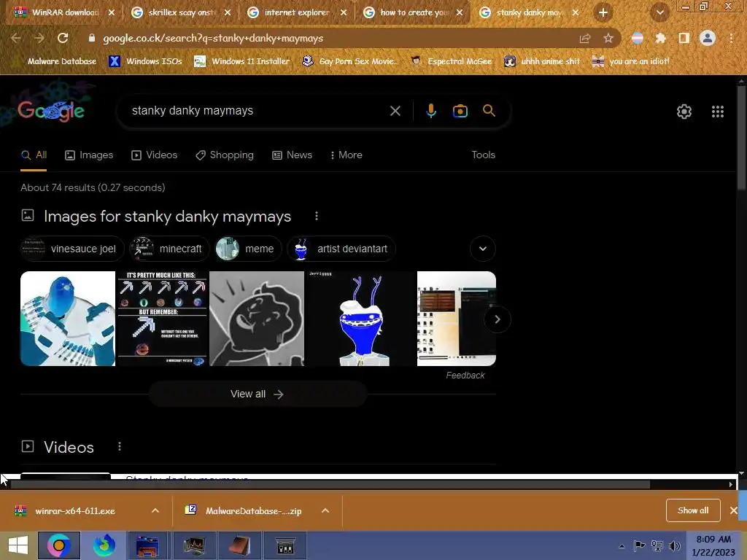Open the Espectral McGee bookmark
Viewport: 747px width, 560px height.
(x=451, y=61)
